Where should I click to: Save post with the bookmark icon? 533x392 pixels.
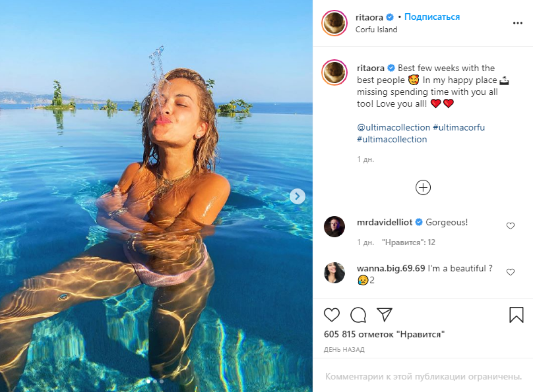pos(516,315)
